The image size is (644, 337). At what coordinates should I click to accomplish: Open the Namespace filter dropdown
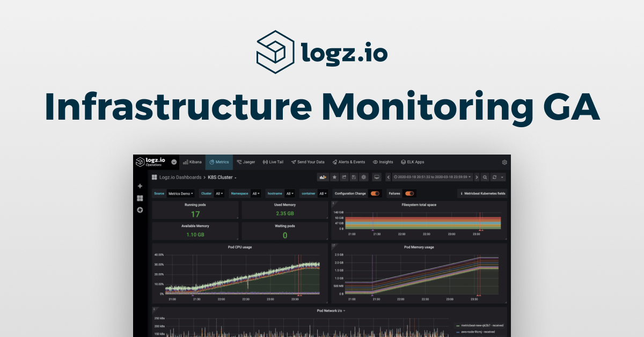click(255, 193)
